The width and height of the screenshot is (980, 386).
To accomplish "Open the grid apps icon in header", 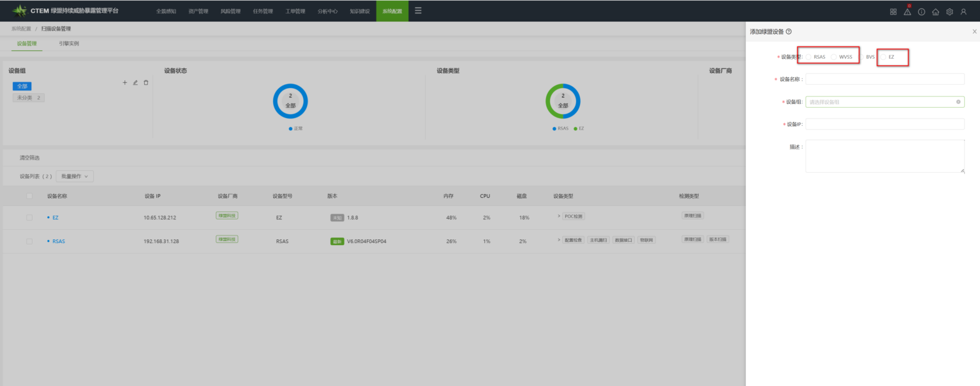I will pos(893,11).
